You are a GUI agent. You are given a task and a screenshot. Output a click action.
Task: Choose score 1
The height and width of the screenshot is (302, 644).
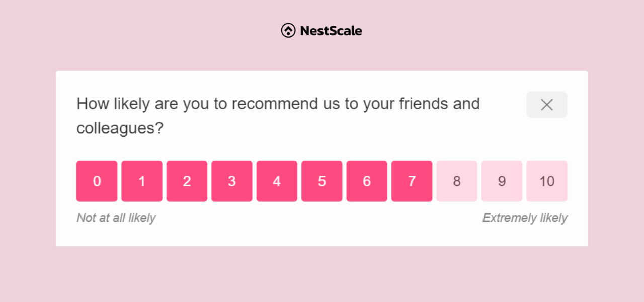coord(142,181)
